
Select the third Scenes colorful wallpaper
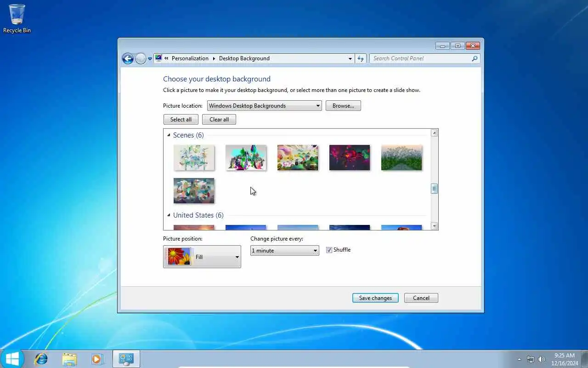[298, 158]
